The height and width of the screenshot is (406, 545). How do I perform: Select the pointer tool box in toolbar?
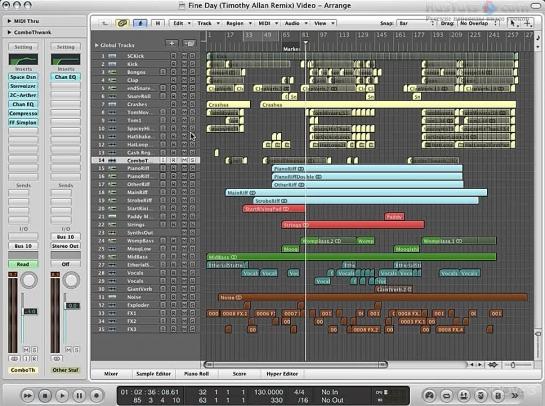pos(513,23)
